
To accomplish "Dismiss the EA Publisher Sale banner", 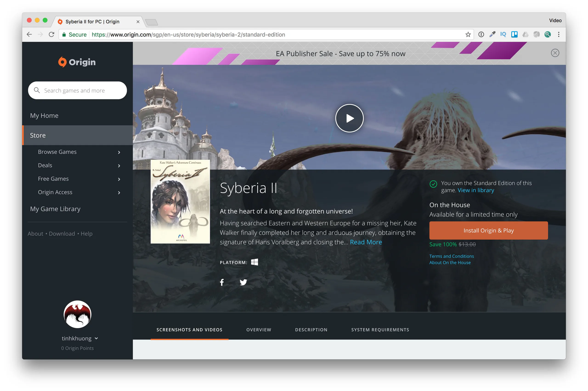I will pyautogui.click(x=555, y=53).
